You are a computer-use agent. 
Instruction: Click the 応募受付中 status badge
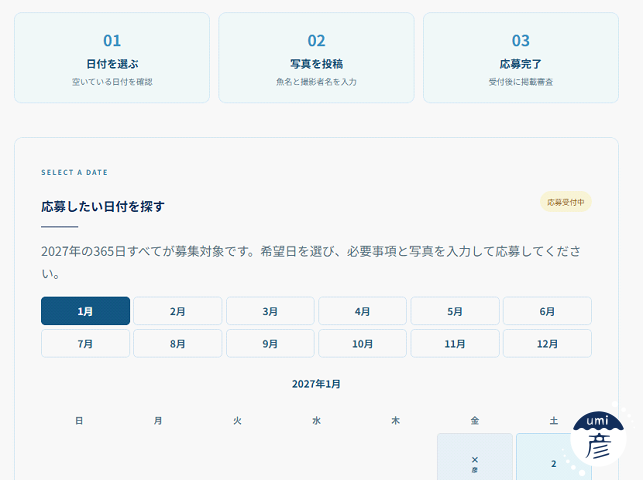point(565,202)
